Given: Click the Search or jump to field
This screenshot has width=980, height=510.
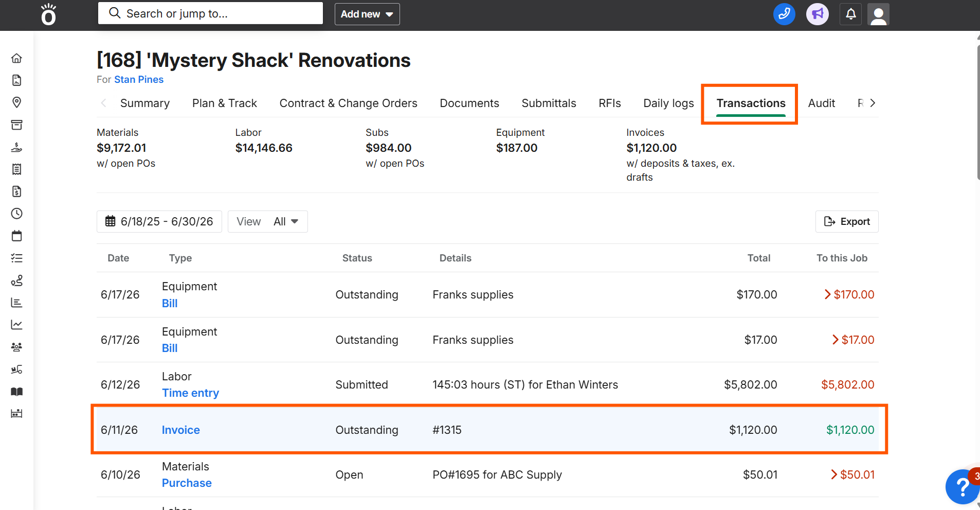Looking at the screenshot, I should [210, 13].
